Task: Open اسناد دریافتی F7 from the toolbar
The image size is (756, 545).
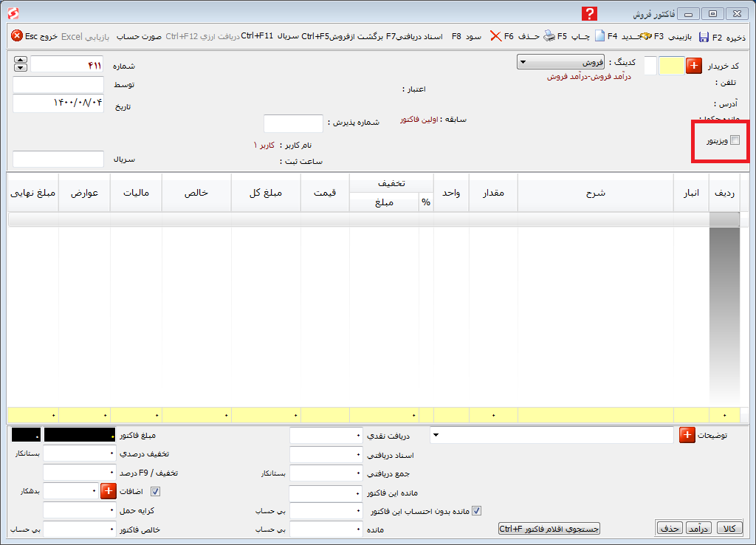Action: pos(415,37)
